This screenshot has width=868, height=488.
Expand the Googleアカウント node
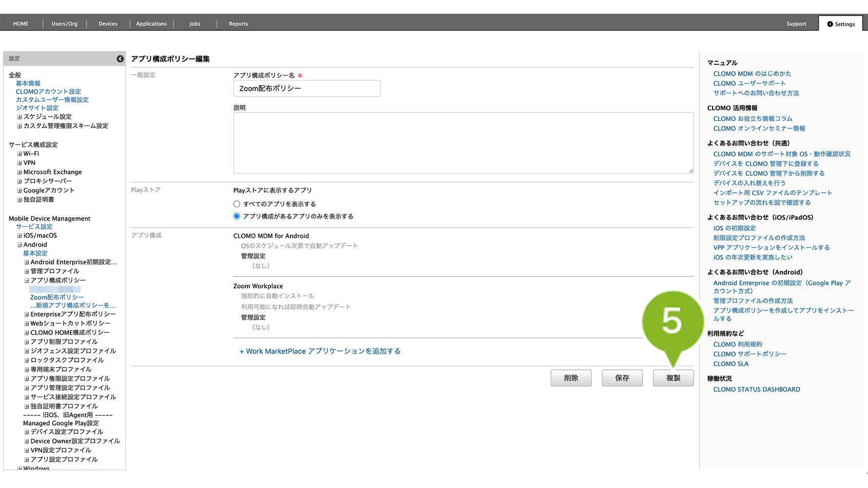pyautogui.click(x=20, y=191)
